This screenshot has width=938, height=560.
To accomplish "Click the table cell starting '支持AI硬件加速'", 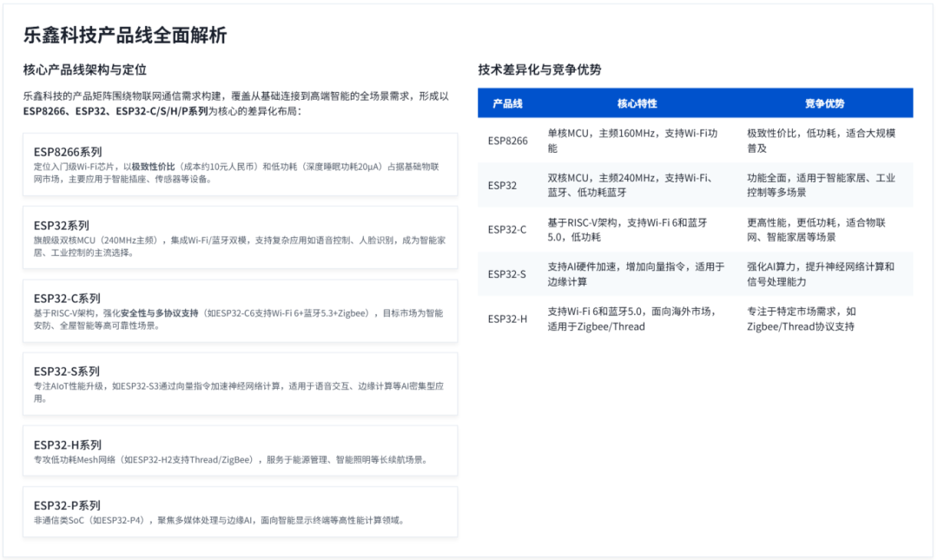I will tap(636, 274).
